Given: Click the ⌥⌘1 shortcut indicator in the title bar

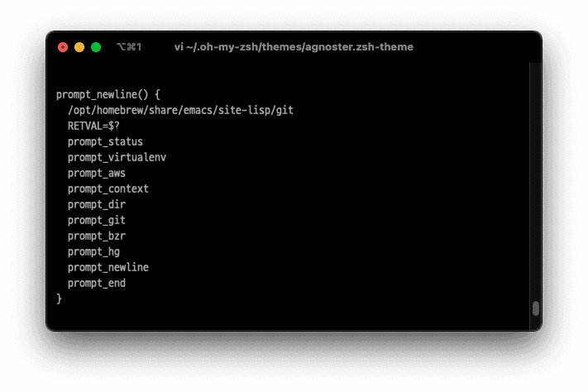Looking at the screenshot, I should [129, 47].
